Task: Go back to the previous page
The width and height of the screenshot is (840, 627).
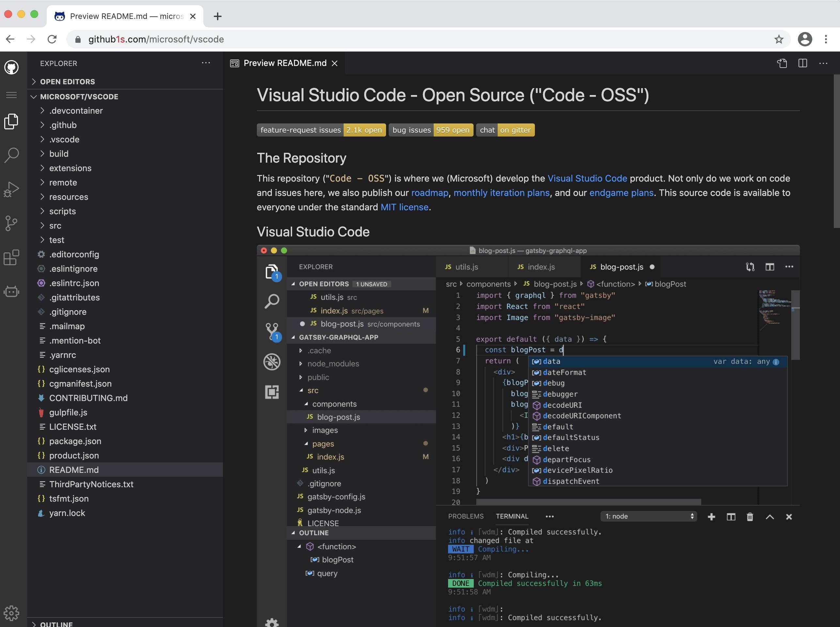Action: click(x=11, y=39)
